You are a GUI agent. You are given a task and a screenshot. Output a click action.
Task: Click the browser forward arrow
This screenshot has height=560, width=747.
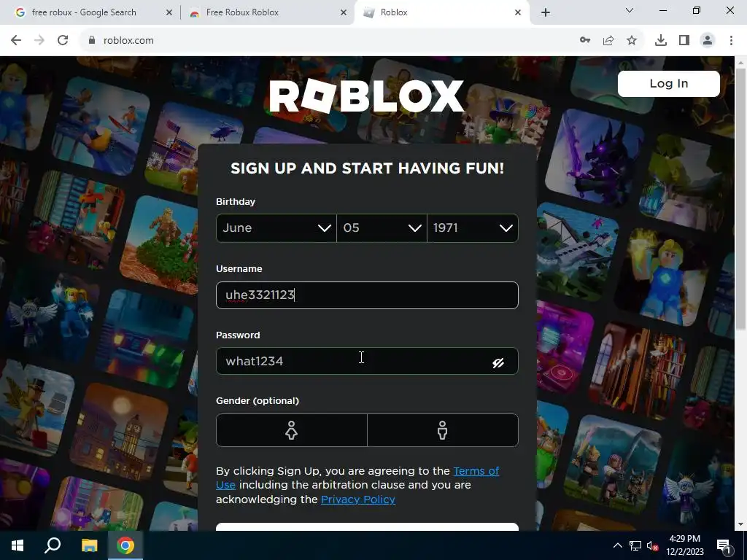[x=39, y=41]
